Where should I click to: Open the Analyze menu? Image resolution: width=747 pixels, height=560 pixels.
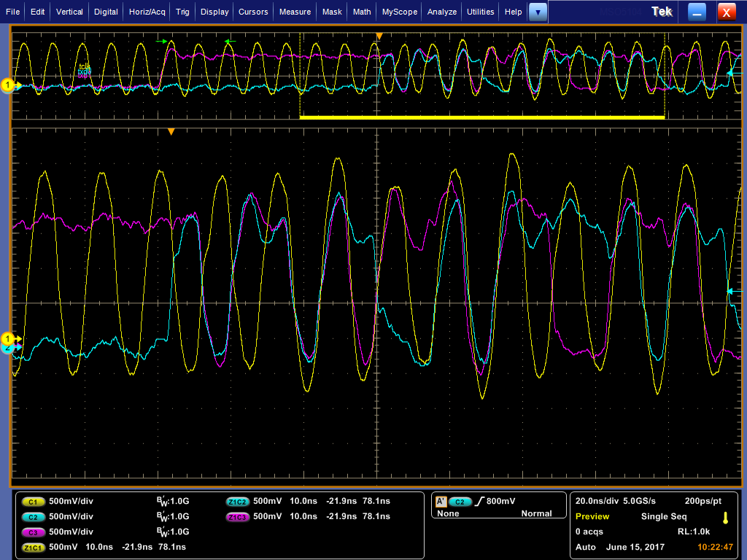(x=441, y=12)
